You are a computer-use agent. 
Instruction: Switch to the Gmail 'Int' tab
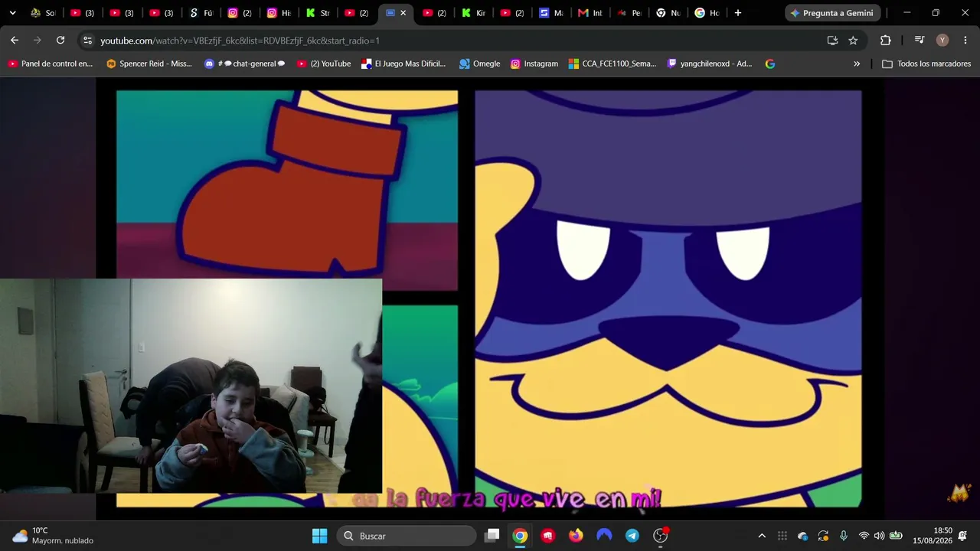tap(591, 13)
